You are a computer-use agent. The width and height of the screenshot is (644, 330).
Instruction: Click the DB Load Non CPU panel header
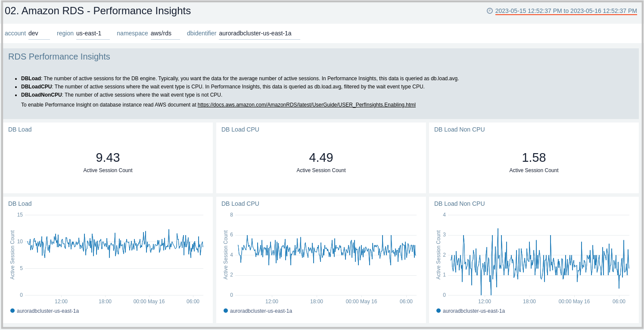459,129
